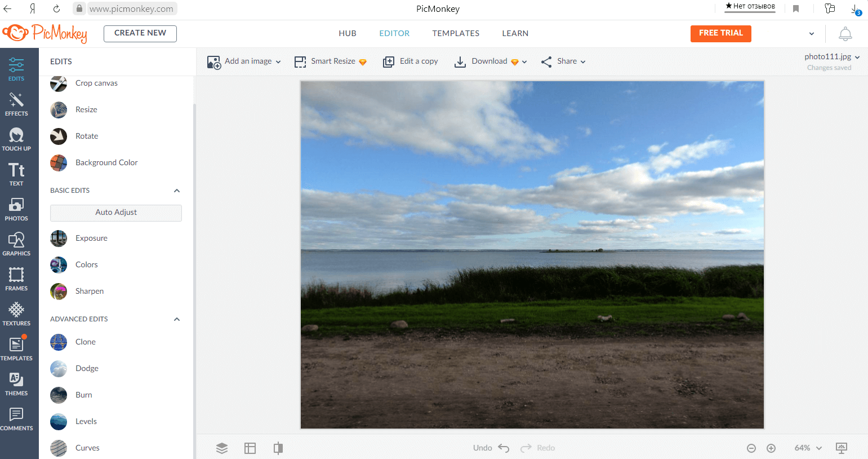Click the browser bookmark icon
The image size is (868, 459).
click(796, 9)
